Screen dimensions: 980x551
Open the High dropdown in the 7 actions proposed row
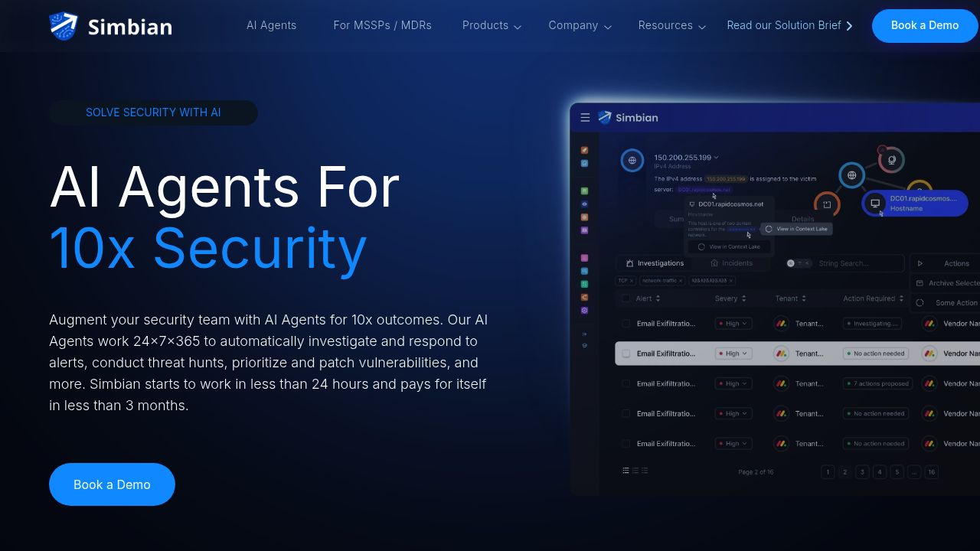pyautogui.click(x=733, y=383)
